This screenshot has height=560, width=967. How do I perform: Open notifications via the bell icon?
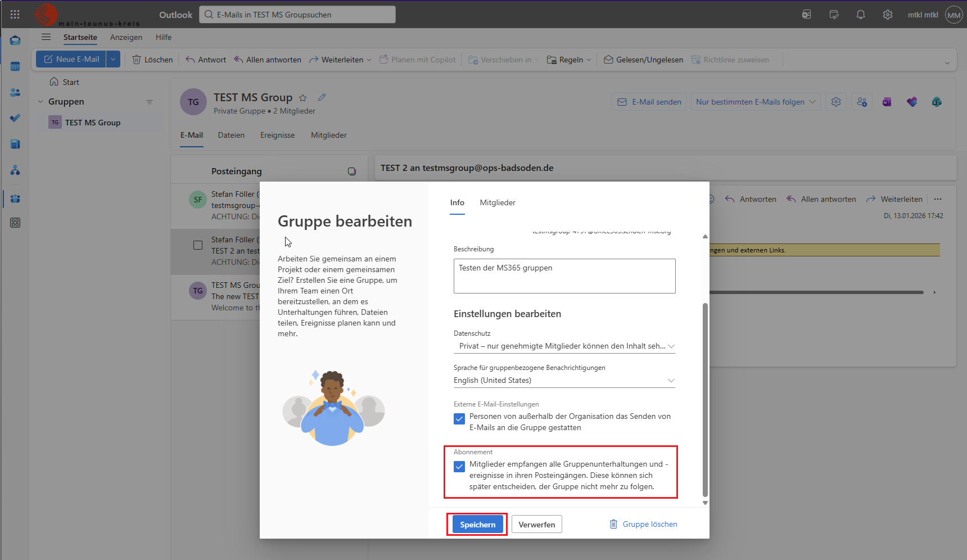861,14
